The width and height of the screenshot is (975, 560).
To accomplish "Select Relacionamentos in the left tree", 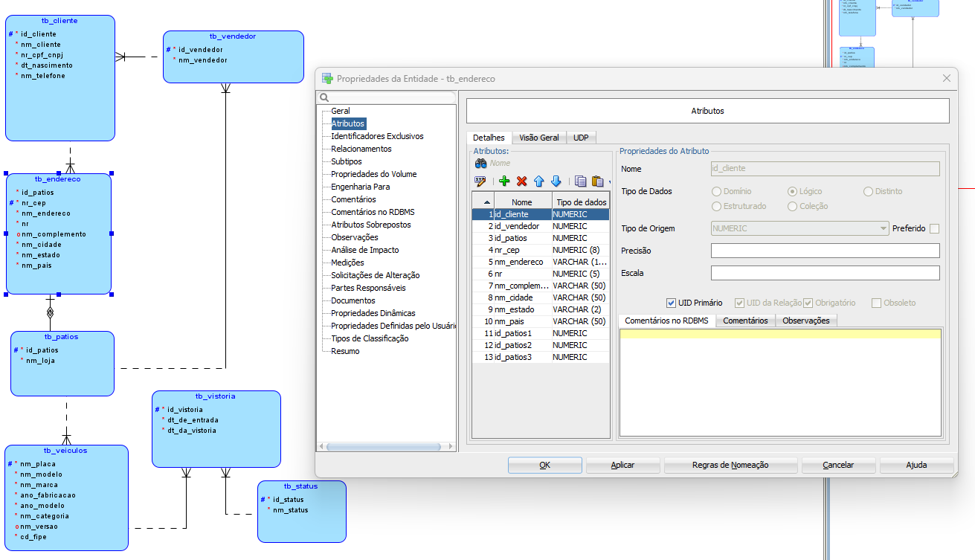I will 361,149.
